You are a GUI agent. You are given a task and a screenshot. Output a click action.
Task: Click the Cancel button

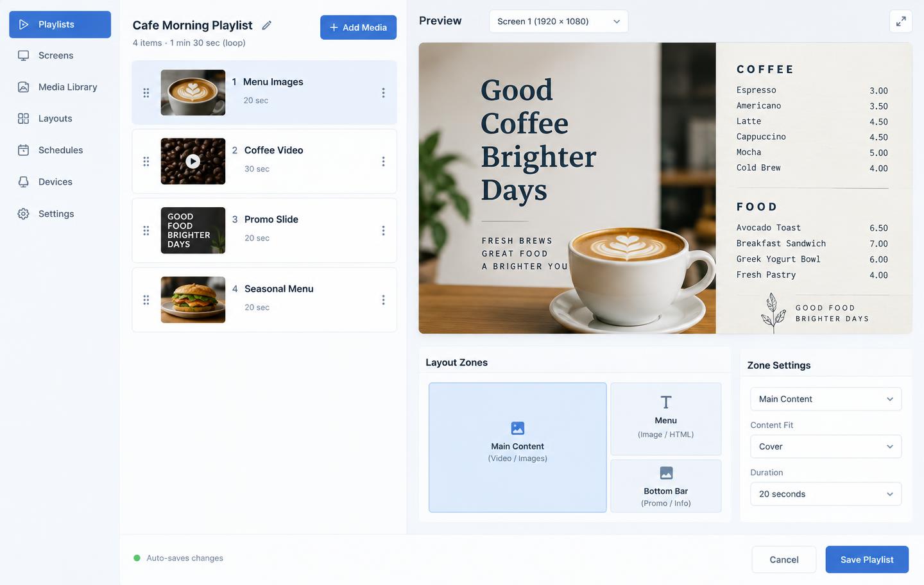click(784, 559)
